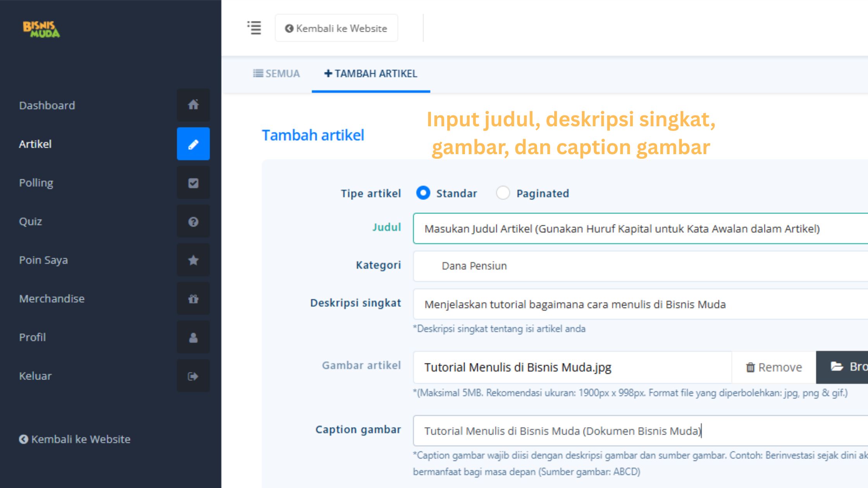
Task: Click the Judul input field
Action: (641, 229)
